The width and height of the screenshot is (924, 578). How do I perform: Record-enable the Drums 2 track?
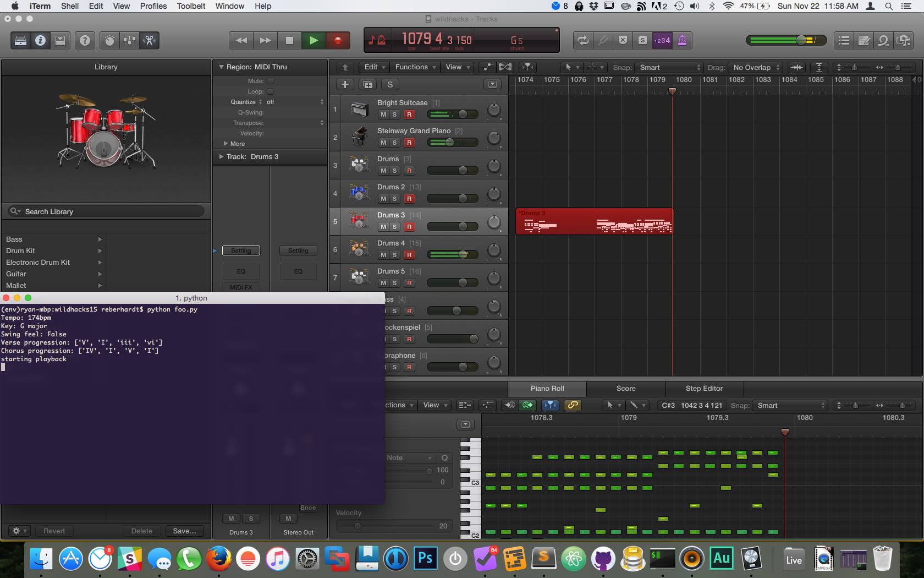tap(409, 199)
